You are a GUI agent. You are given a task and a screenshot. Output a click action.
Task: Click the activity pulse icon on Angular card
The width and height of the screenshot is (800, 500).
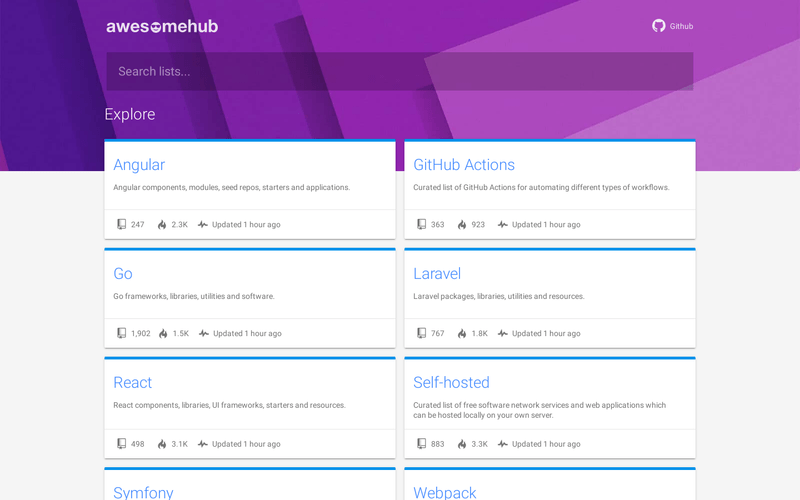203,225
